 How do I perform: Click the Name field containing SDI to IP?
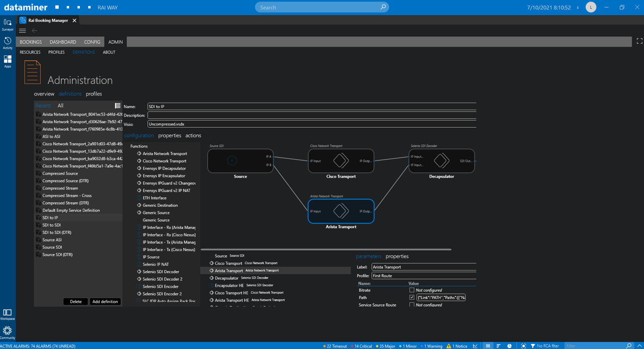pyautogui.click(x=311, y=107)
